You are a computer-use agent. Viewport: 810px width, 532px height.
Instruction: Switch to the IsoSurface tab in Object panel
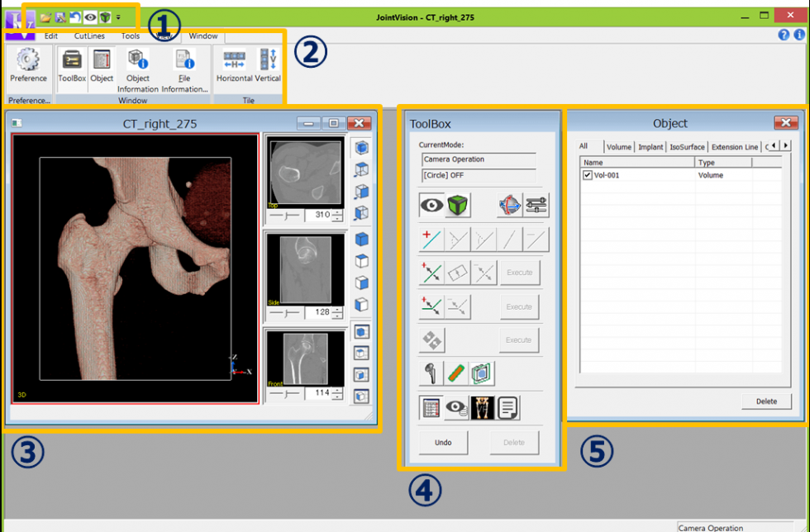tap(687, 147)
